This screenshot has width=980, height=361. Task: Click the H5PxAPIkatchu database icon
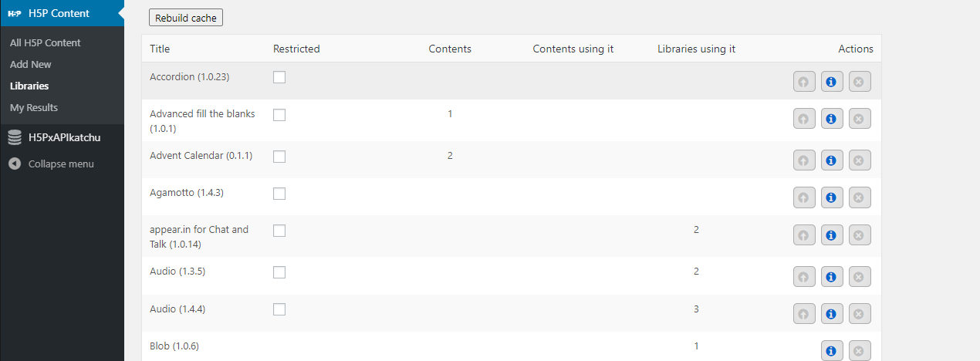(x=15, y=138)
